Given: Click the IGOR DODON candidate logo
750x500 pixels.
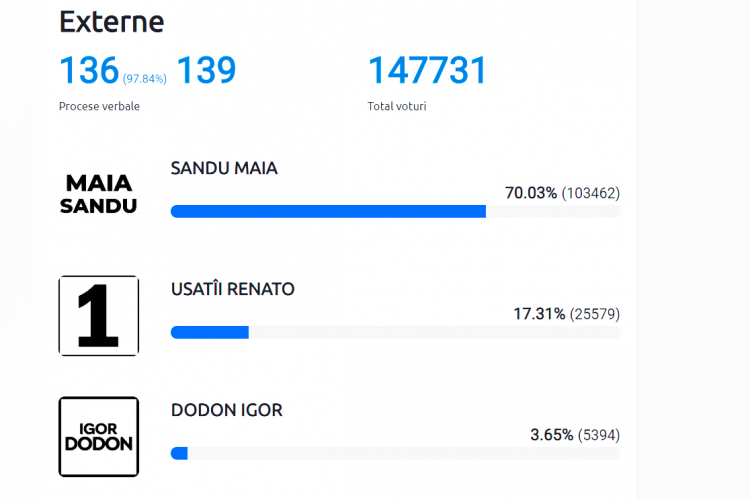Looking at the screenshot, I should [99, 437].
